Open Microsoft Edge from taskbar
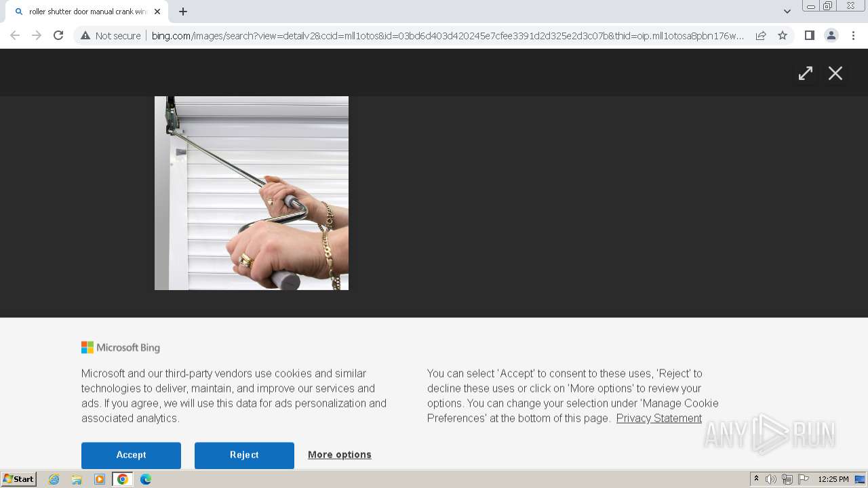This screenshot has width=868, height=488. click(x=146, y=479)
